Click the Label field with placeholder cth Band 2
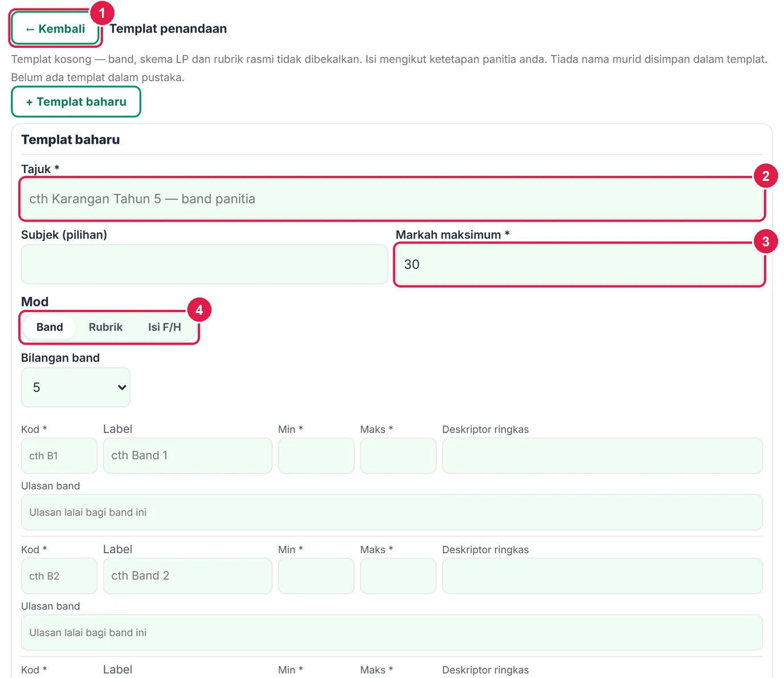 click(x=187, y=576)
